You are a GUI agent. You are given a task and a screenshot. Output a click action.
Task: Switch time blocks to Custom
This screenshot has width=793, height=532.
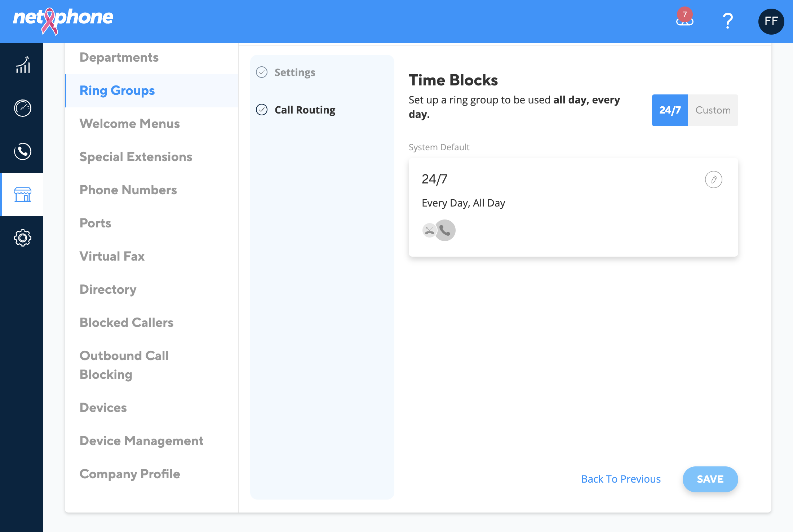click(x=713, y=110)
